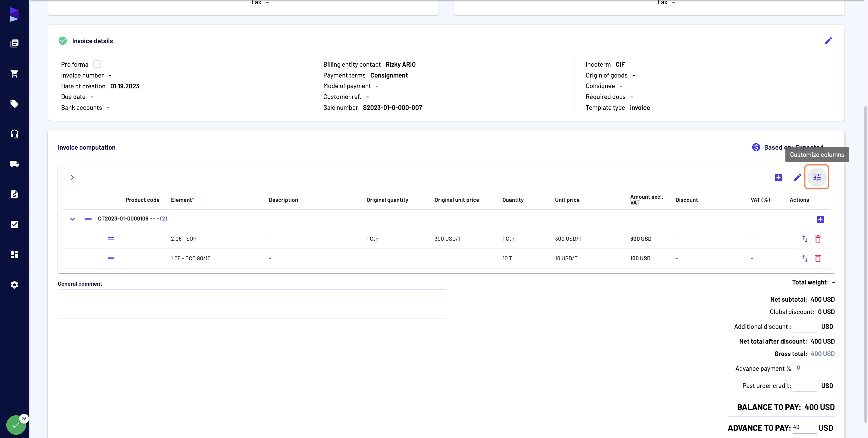This screenshot has width=868, height=438.
Task: Open the settings gear sidebar icon
Action: click(x=14, y=285)
